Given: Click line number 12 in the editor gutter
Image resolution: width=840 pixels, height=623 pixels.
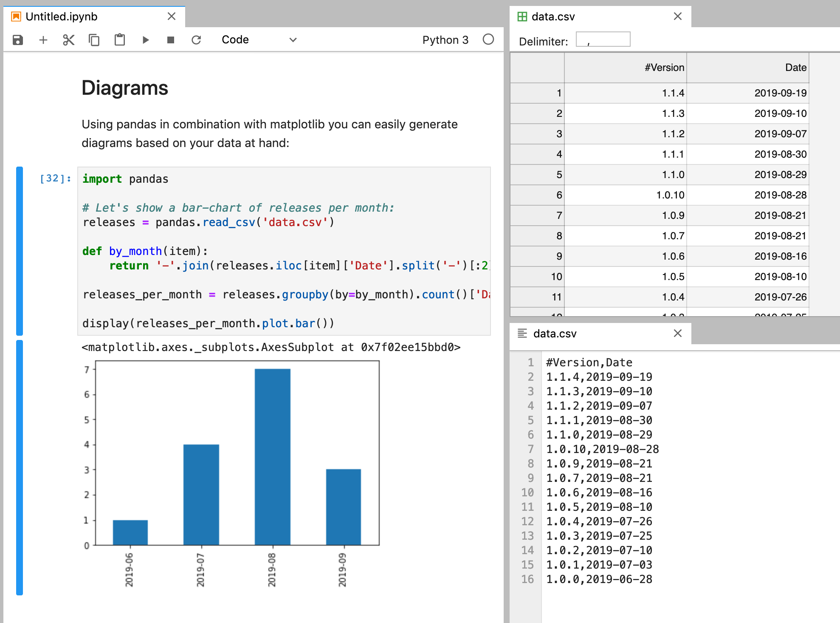Looking at the screenshot, I should click(527, 521).
